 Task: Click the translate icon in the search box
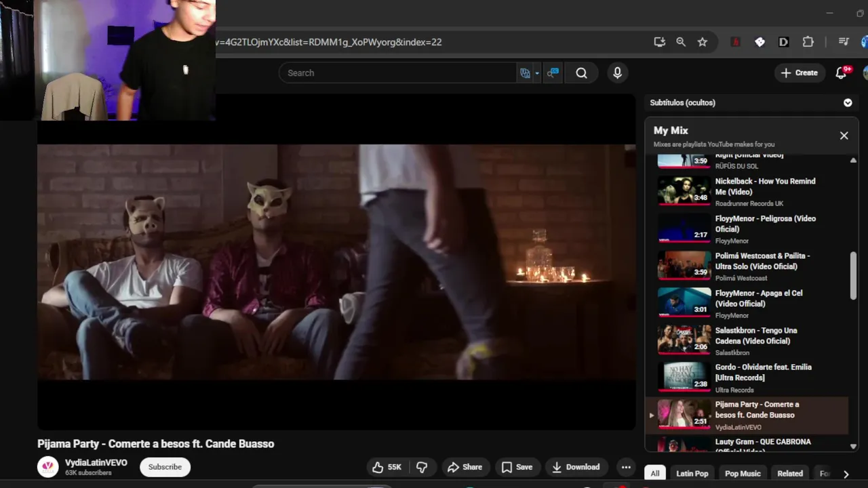(x=525, y=73)
